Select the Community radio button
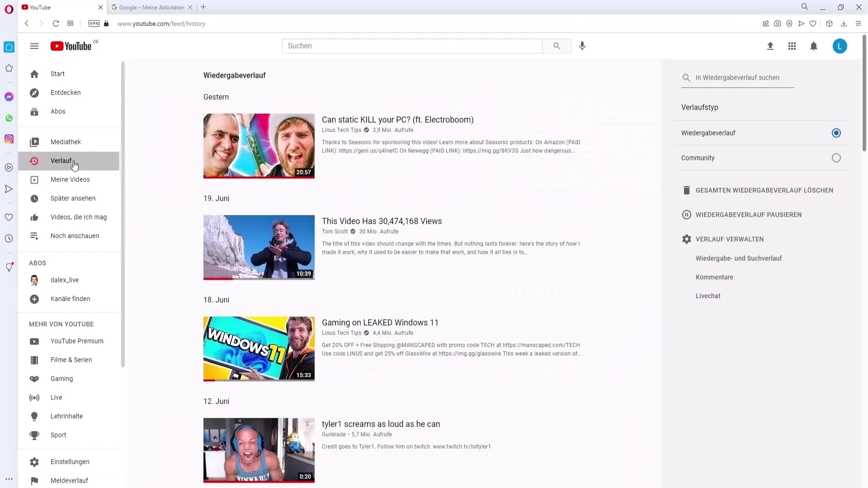Screen dimensions: 868x488 click(836, 158)
